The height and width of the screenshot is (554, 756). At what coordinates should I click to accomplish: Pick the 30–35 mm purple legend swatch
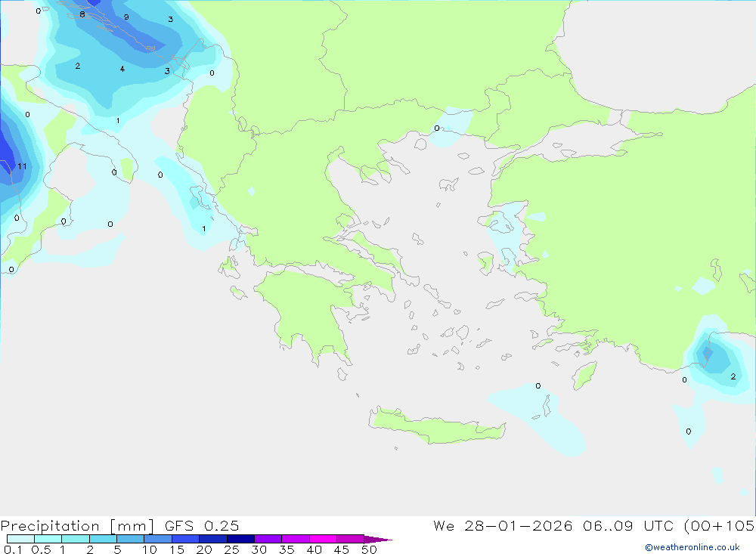coord(268,539)
